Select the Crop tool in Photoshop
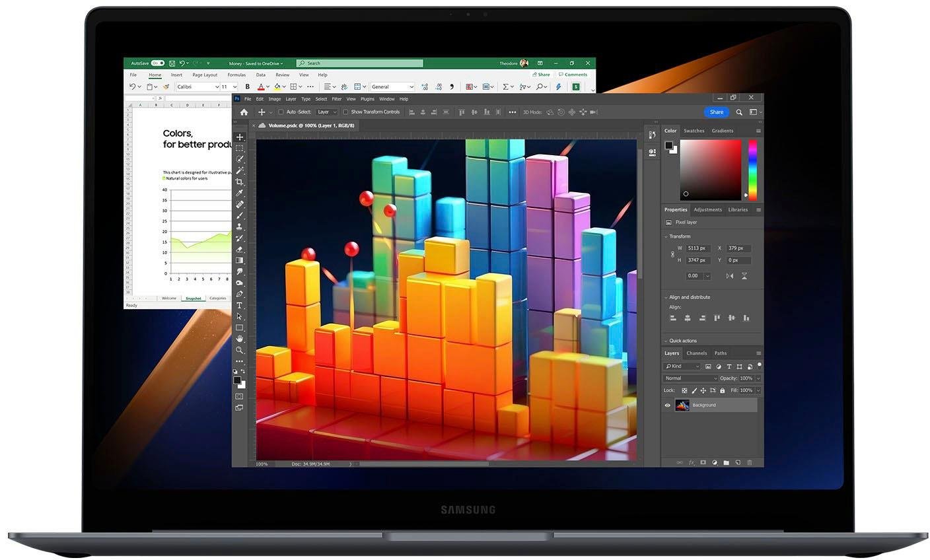Viewport: 930px width, 560px height. click(240, 182)
